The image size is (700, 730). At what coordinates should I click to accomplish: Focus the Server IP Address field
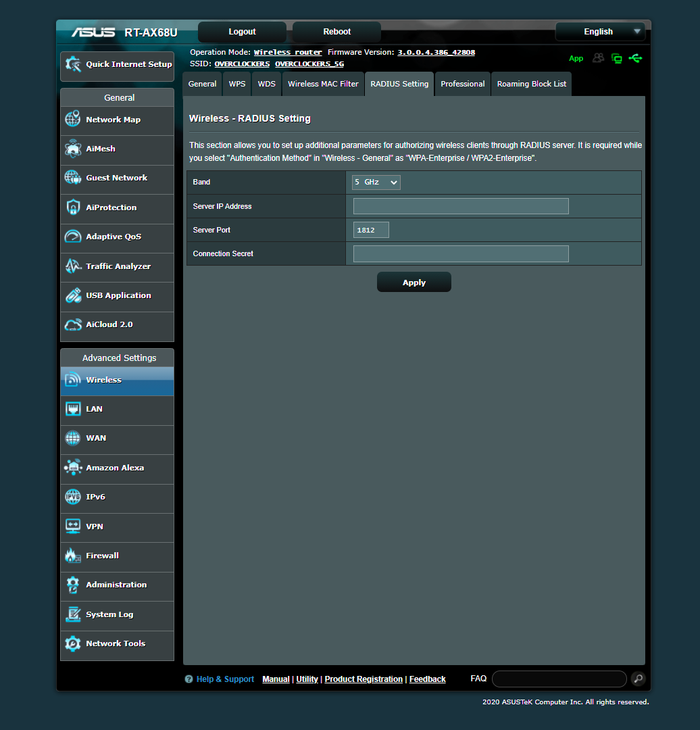(x=461, y=206)
